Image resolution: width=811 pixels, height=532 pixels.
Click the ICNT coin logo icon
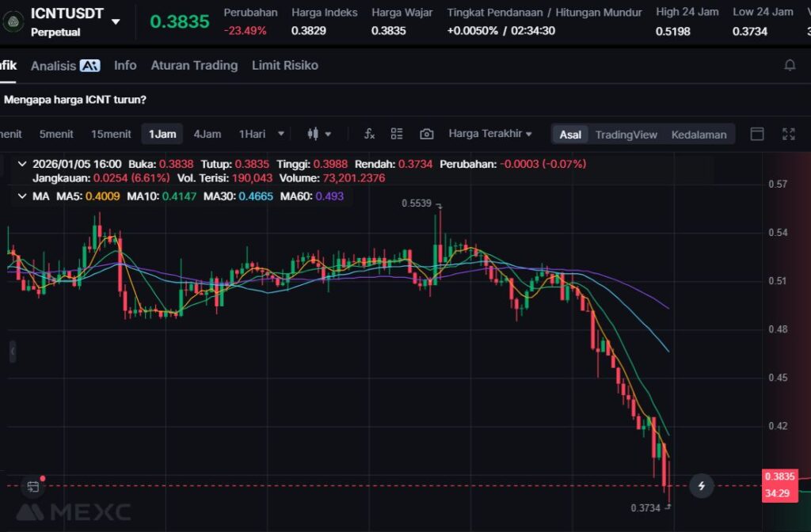click(13, 21)
